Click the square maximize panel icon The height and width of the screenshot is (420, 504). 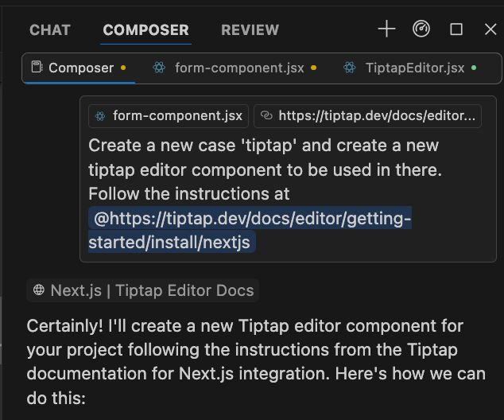[456, 29]
